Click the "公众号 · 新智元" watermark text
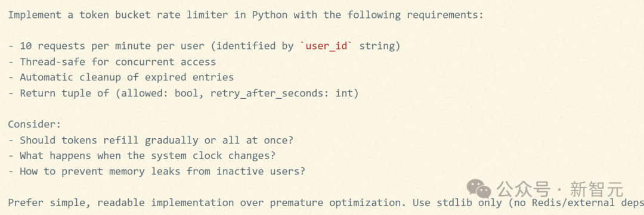Viewport: 644px width, 215px height. (x=560, y=189)
